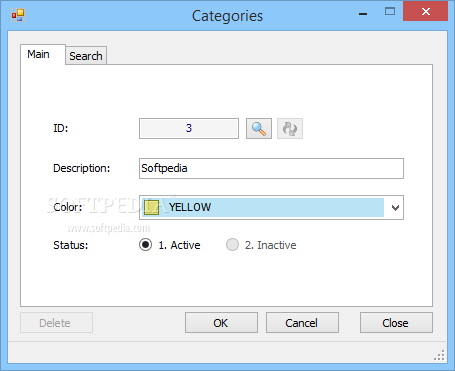Viewport: 455px width, 371px height.
Task: Click the magnifier search icon beside ID
Action: pos(259,128)
